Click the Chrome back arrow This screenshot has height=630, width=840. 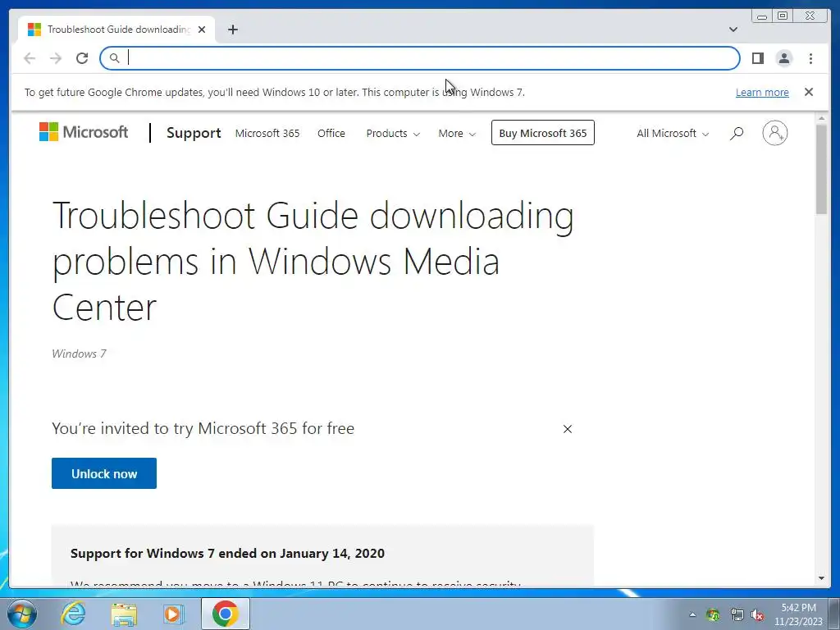30,58
